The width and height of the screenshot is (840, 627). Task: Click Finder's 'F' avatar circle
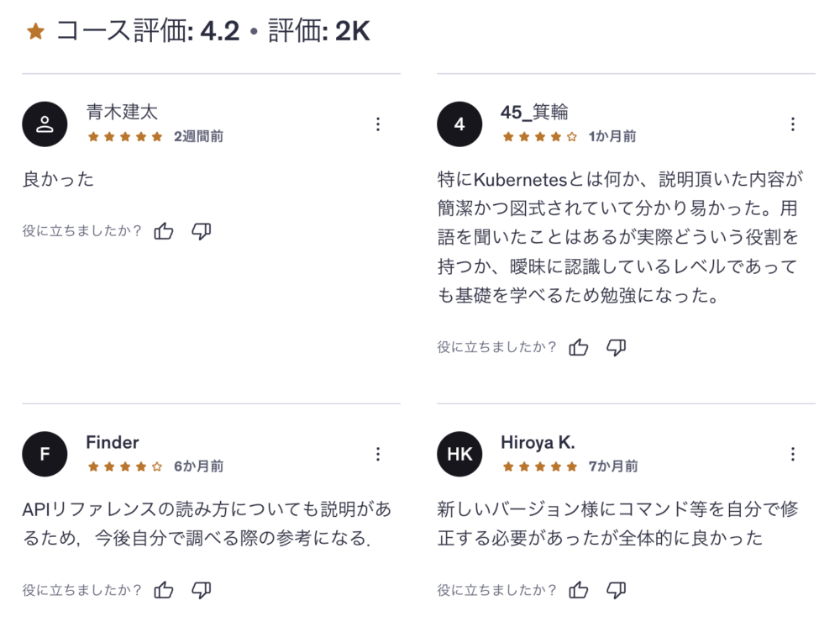point(45,454)
